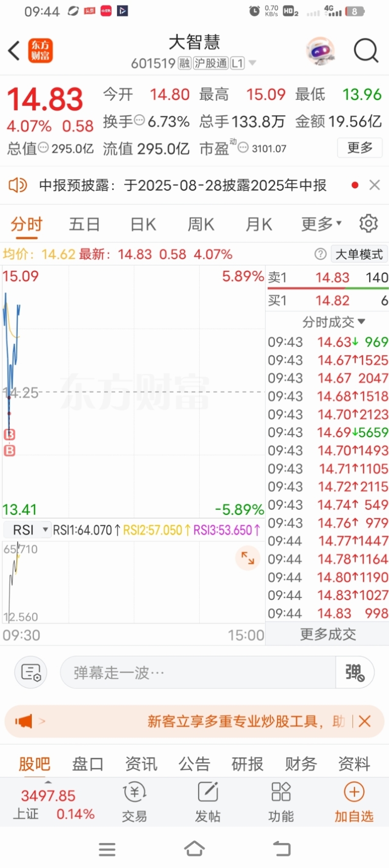
Task: Open the 财务 tab
Action: pyautogui.click(x=301, y=764)
